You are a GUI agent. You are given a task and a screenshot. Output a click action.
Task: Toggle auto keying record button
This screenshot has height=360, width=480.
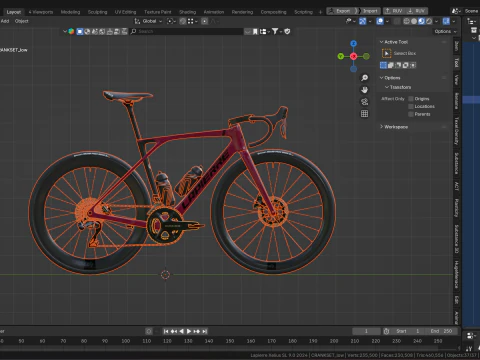pyautogui.click(x=149, y=331)
